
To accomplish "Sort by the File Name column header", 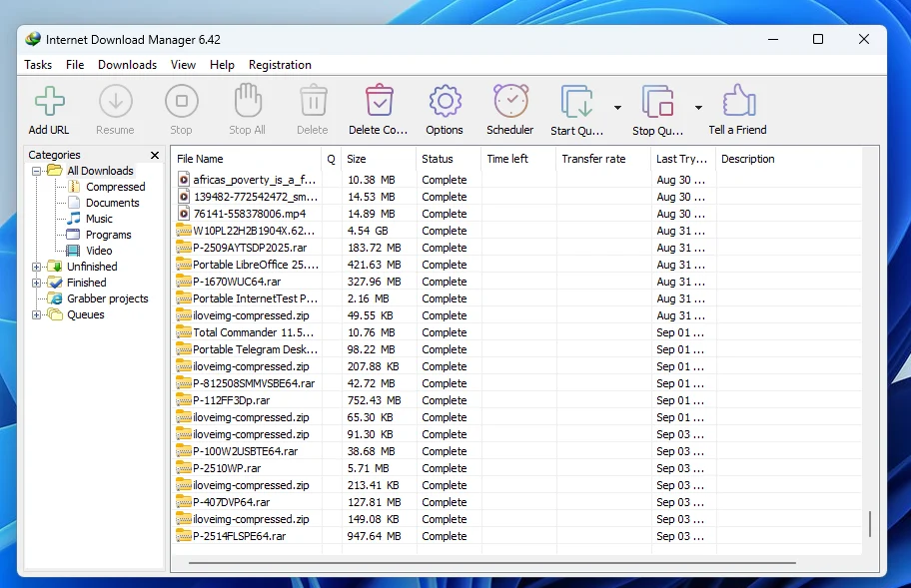I will [x=246, y=159].
